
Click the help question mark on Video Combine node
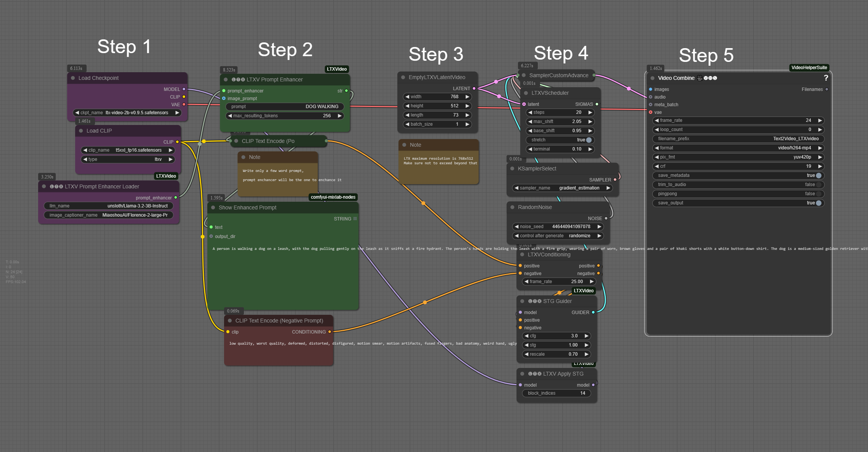[x=826, y=78]
